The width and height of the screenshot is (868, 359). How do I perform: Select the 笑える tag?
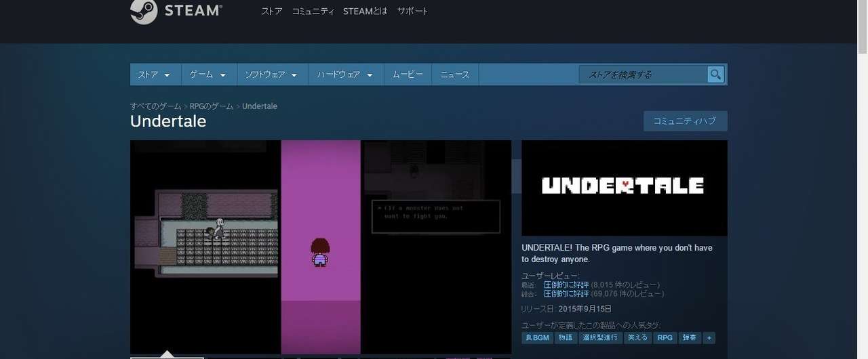coord(637,337)
